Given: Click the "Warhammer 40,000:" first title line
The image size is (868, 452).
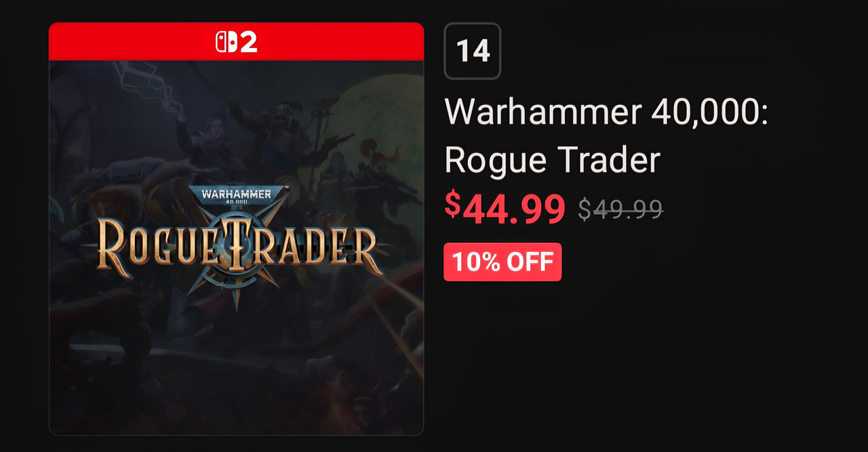Looking at the screenshot, I should [x=606, y=112].
